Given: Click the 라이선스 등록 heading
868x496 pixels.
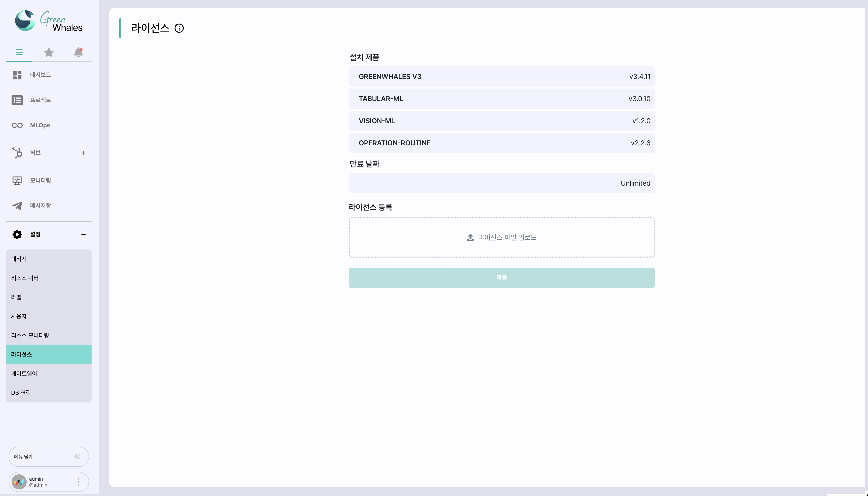Looking at the screenshot, I should click(x=370, y=207).
